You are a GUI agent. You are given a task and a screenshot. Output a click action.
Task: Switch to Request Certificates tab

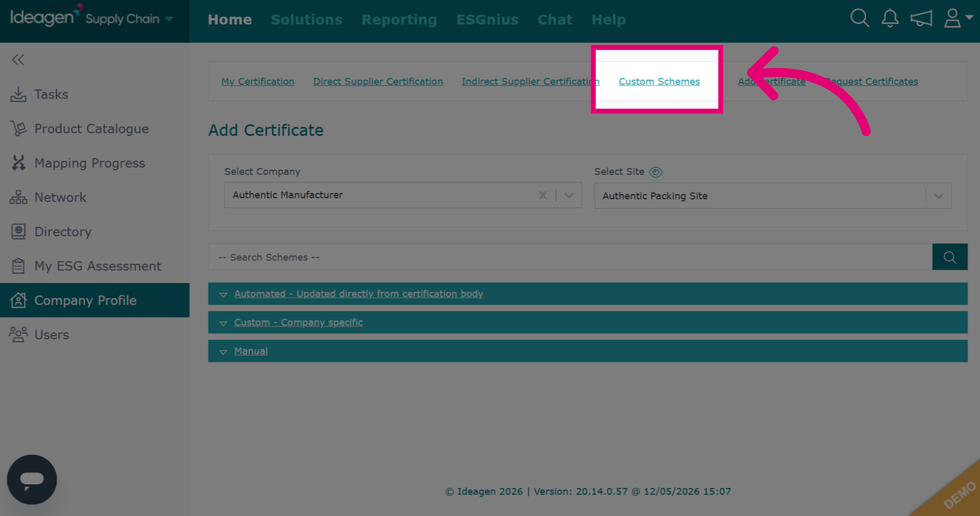coord(872,82)
